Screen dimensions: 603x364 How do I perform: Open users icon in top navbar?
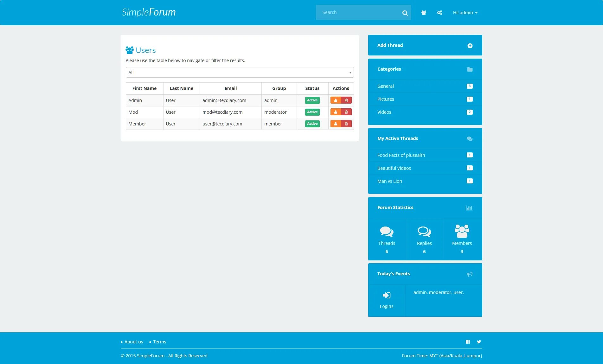424,13
